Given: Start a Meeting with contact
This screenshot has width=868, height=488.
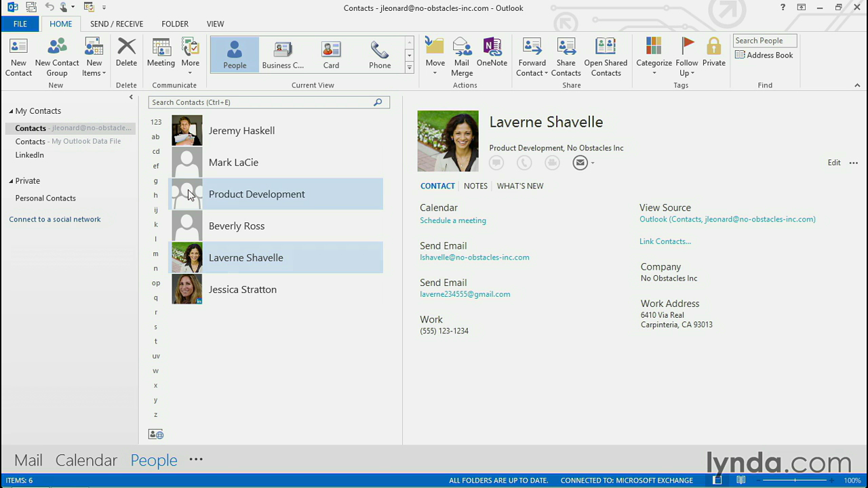Looking at the screenshot, I should tap(161, 53).
